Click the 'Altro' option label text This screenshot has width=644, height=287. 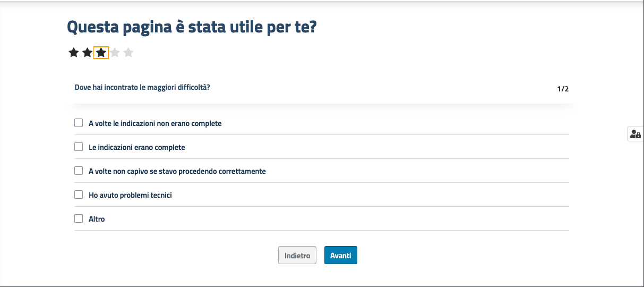(x=97, y=219)
